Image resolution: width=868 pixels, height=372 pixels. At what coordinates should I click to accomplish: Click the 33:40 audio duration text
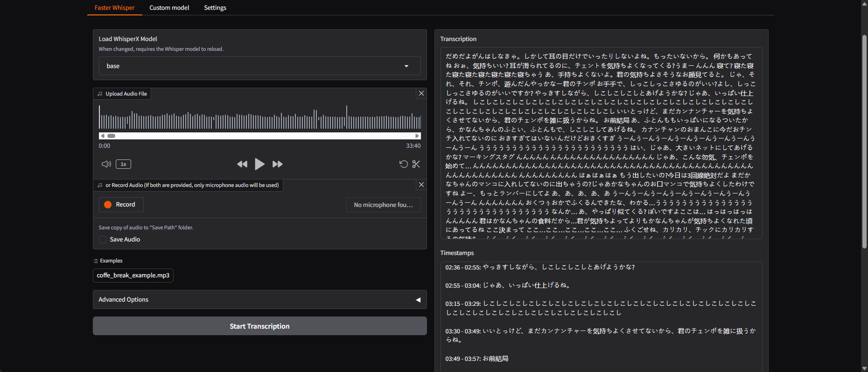click(x=413, y=146)
